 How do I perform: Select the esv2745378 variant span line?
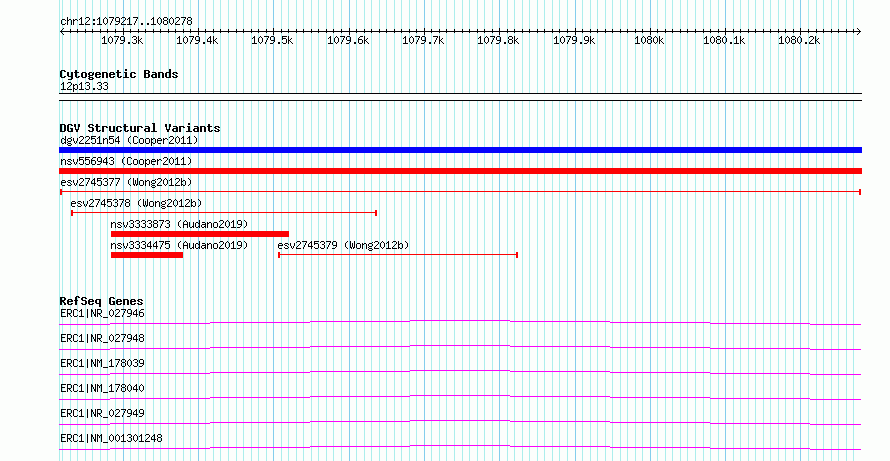pyautogui.click(x=224, y=213)
